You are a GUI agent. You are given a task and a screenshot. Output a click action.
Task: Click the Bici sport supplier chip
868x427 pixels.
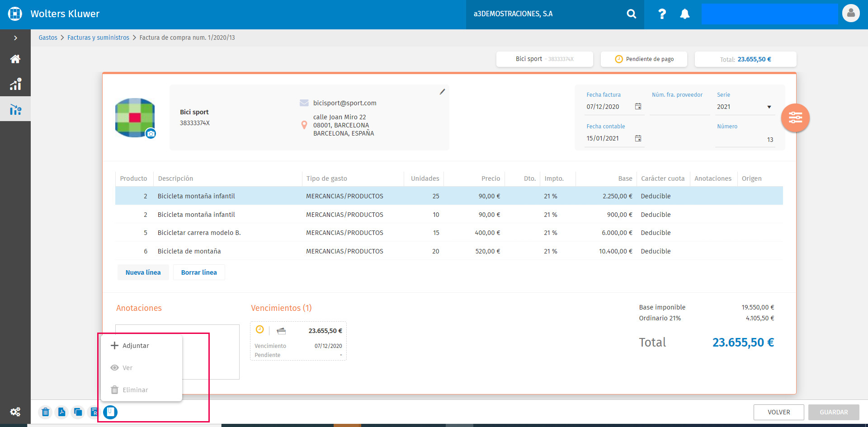[544, 59]
